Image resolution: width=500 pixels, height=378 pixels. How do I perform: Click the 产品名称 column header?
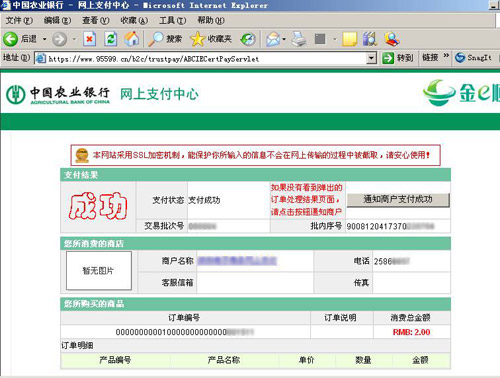(x=224, y=360)
